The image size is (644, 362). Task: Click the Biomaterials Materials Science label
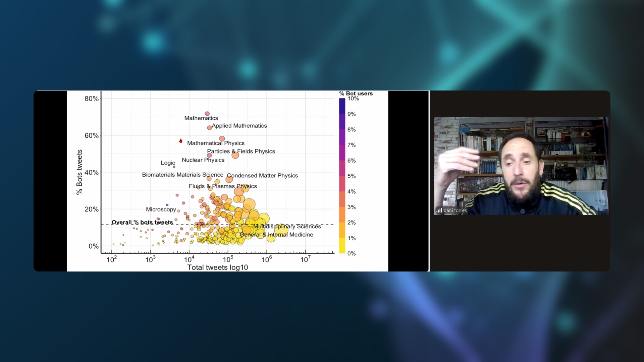(x=182, y=175)
